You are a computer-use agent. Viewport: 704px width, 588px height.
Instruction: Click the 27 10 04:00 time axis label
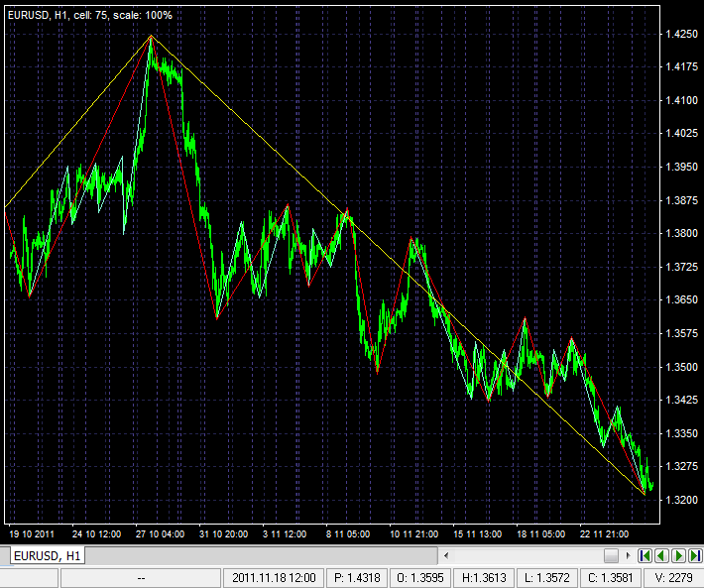pos(160,534)
